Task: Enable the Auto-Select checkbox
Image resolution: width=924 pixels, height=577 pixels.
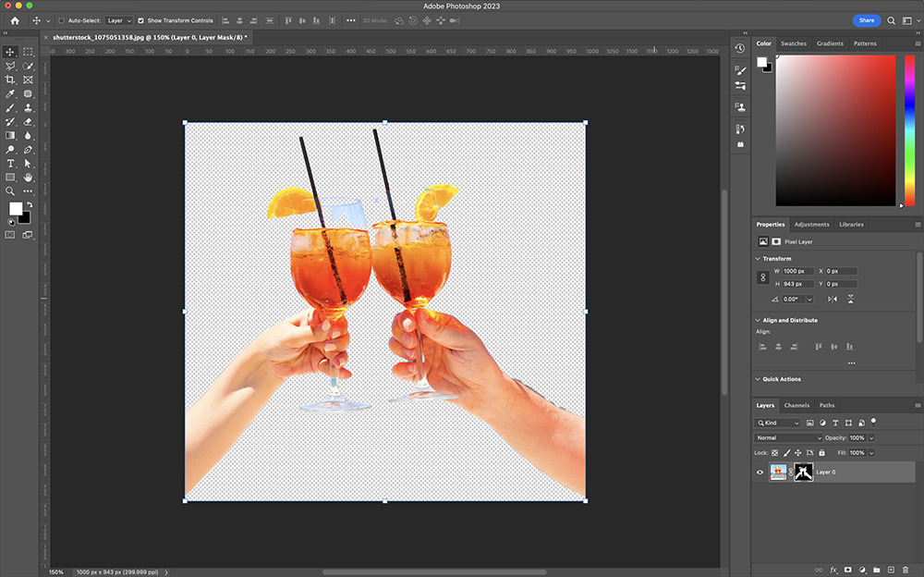Action: [x=62, y=20]
